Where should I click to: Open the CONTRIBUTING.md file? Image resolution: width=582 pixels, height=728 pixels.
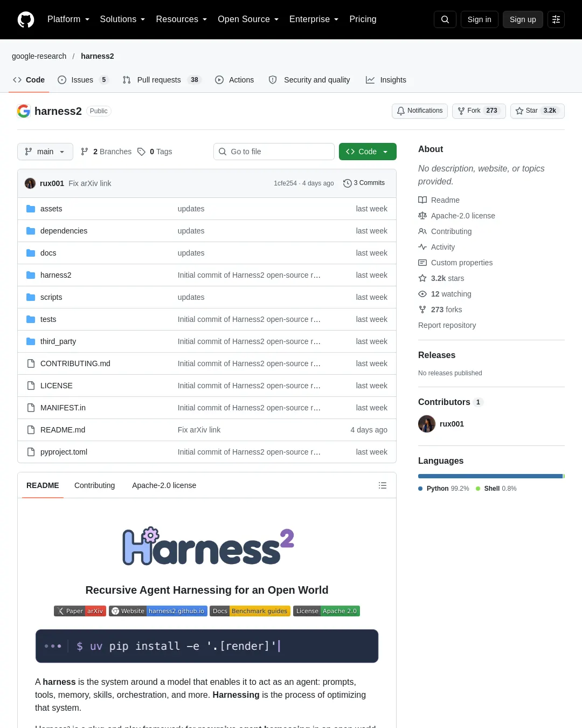pyautogui.click(x=75, y=363)
